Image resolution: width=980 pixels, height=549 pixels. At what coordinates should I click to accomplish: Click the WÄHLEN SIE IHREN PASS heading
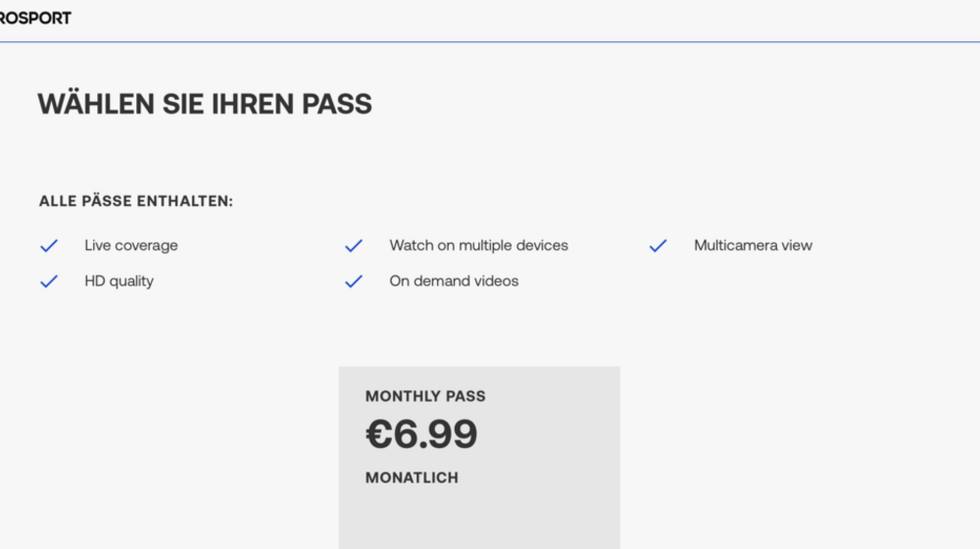pyautogui.click(x=205, y=103)
